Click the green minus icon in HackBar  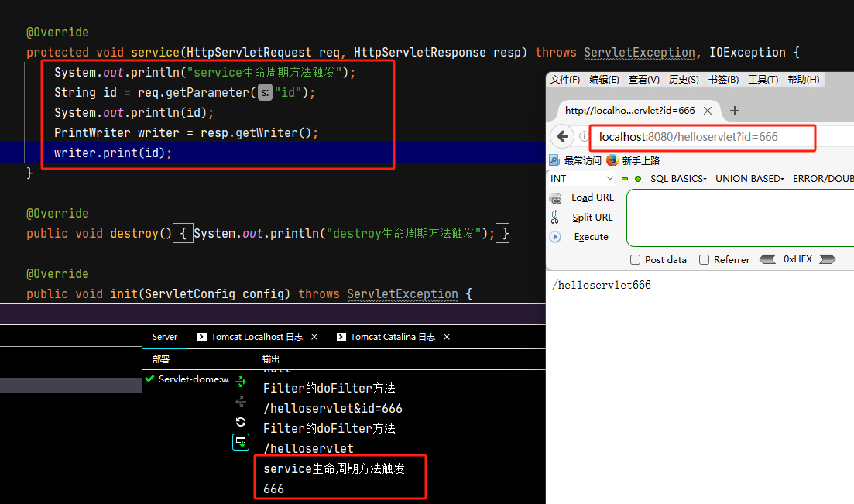[625, 179]
